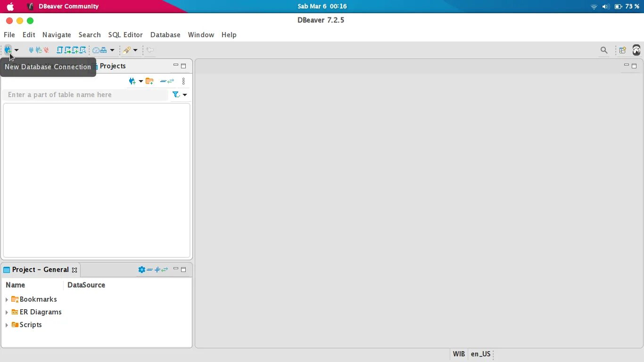Close the Project - General tab

(74, 270)
